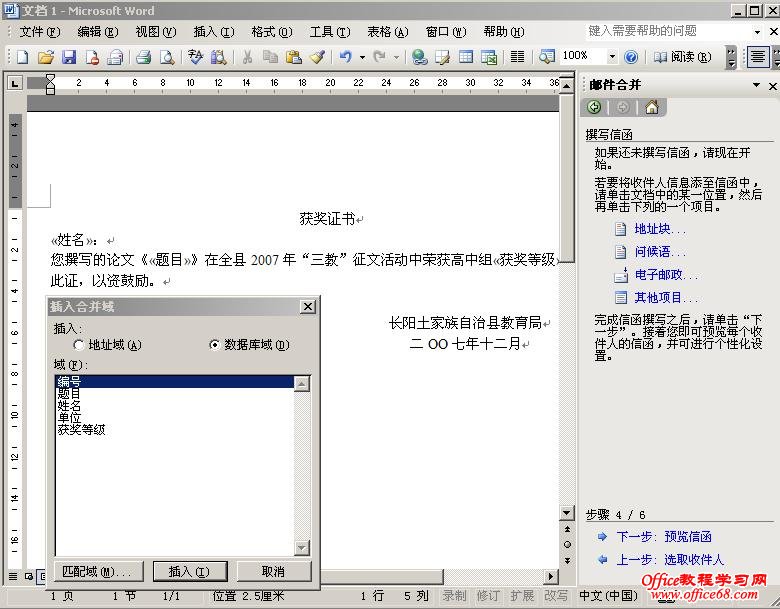
Task: Click the Microsoft Word Help question icon
Action: tap(631, 57)
